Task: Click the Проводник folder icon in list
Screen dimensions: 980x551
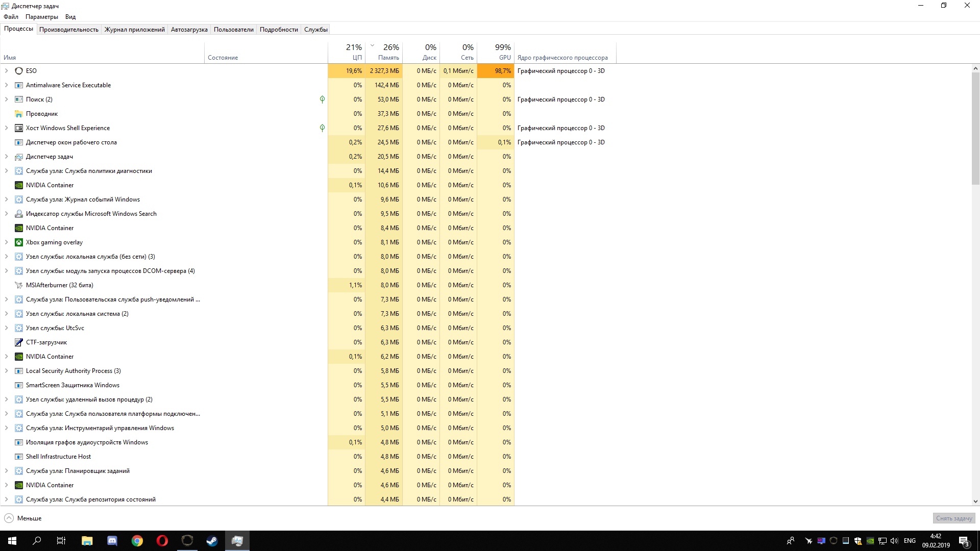Action: click(19, 114)
